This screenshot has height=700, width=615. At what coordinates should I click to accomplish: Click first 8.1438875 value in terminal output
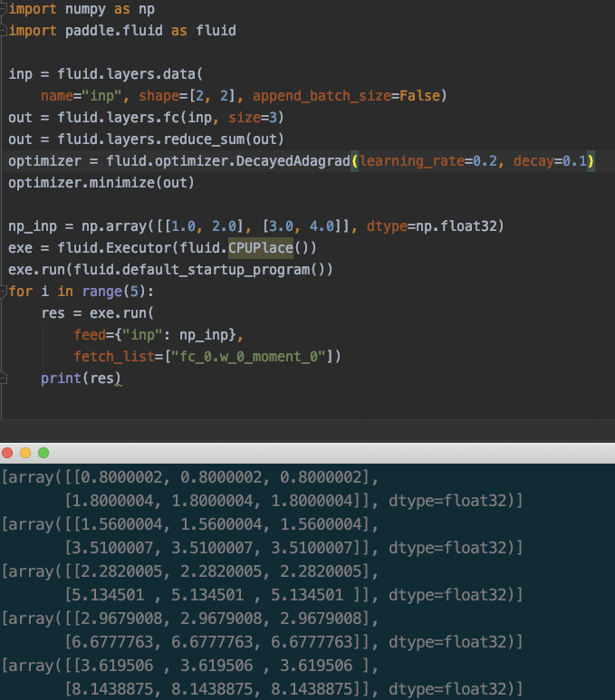pyautogui.click(x=112, y=689)
